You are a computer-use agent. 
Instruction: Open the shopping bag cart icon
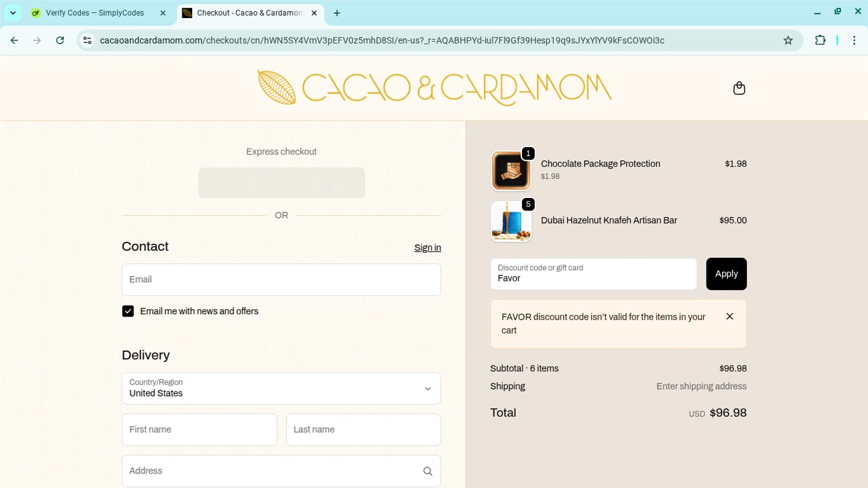(739, 88)
